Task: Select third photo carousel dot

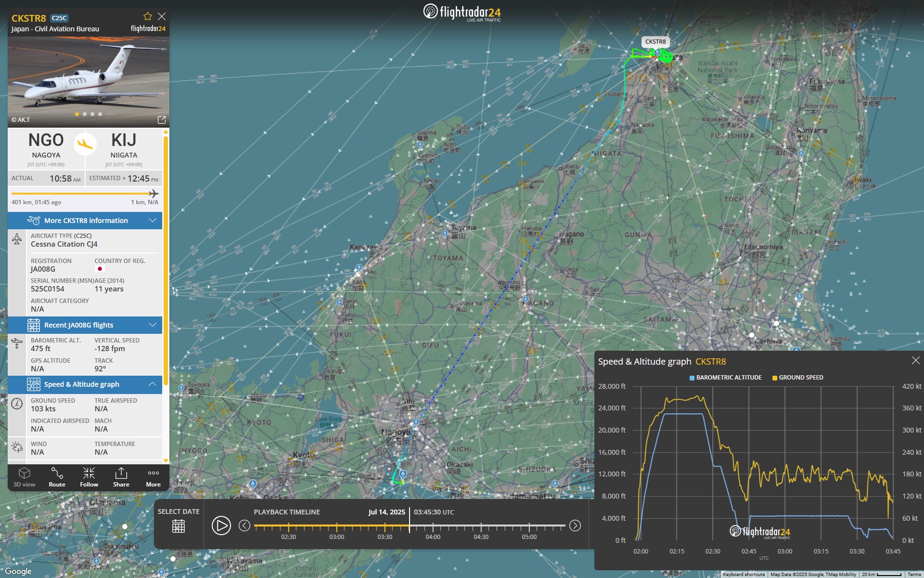Action: (92, 114)
